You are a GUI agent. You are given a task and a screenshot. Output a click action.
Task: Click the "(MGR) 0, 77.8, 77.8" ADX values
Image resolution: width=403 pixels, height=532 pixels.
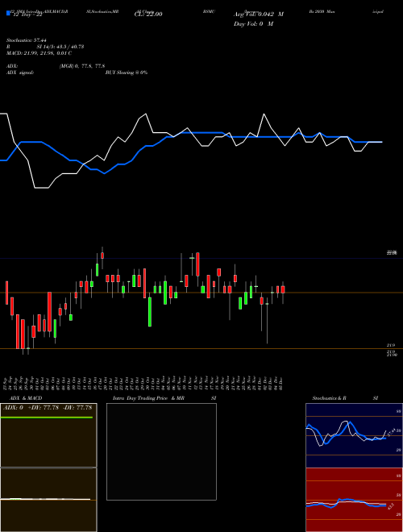81,66
